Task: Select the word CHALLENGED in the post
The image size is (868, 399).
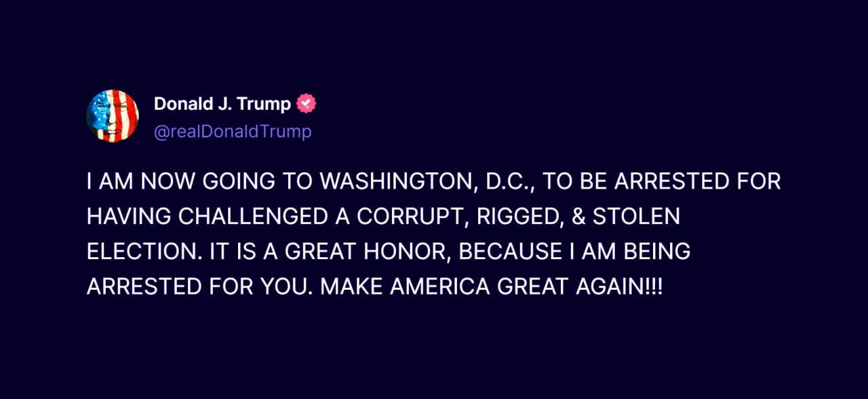Action: tap(252, 216)
